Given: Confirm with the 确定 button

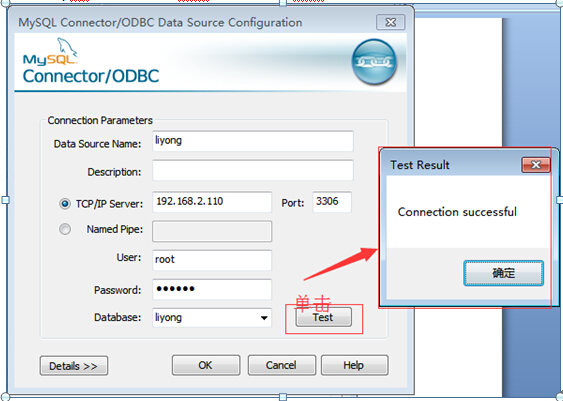Looking at the screenshot, I should coord(503,273).
